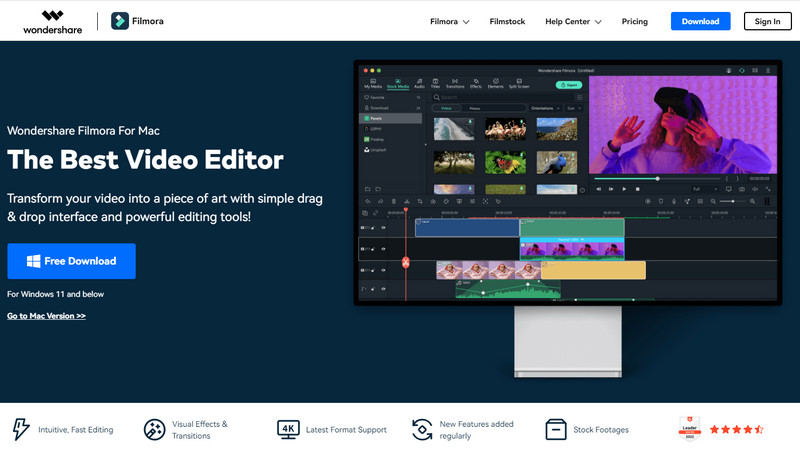Select the Crop tool icon in timeline toolbar
Image resolution: width=800 pixels, height=470 pixels.
[420, 202]
